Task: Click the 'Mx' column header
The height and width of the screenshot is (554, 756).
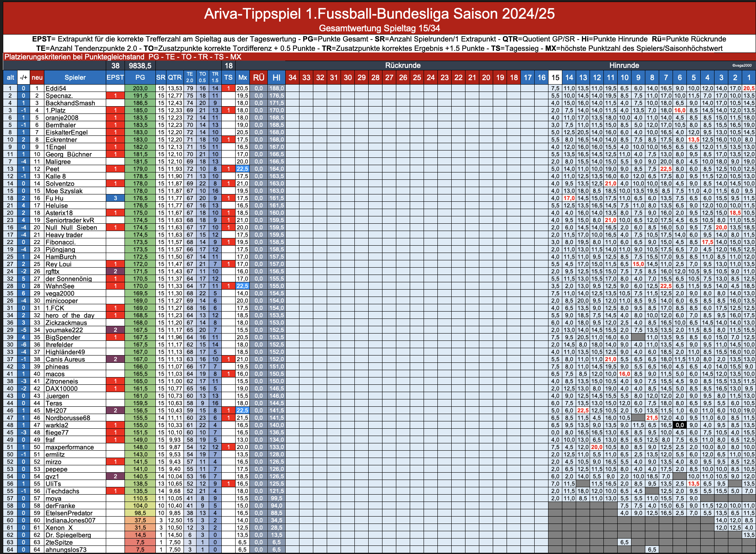Action: coord(243,77)
